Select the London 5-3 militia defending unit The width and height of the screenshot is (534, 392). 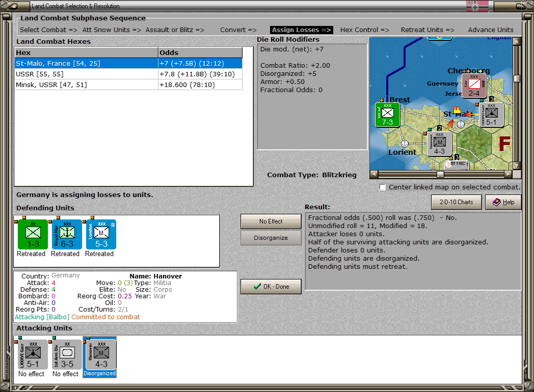pos(101,235)
